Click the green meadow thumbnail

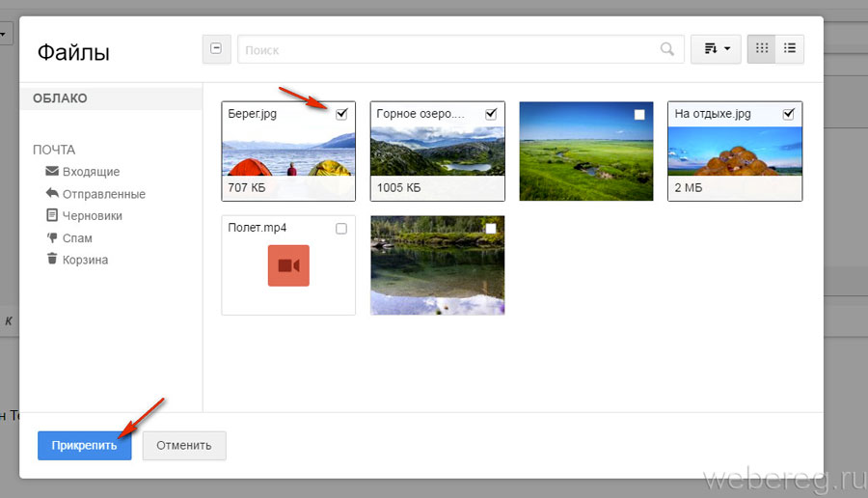tap(586, 152)
